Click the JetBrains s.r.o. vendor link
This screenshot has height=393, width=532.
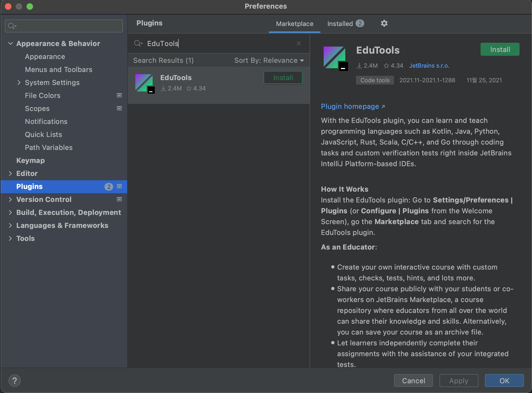click(429, 65)
